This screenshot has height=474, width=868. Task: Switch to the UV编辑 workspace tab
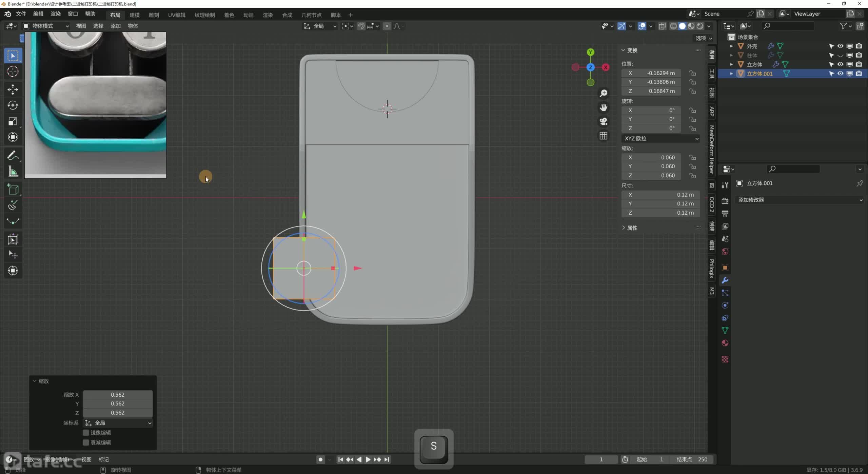tap(177, 15)
